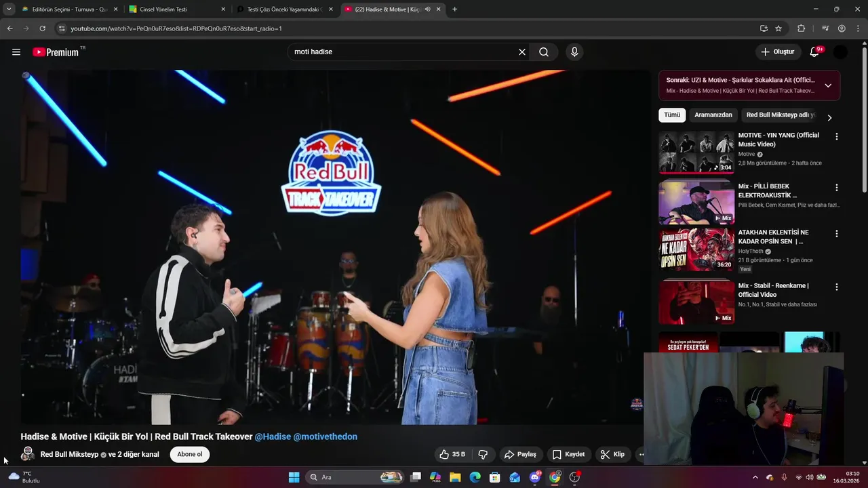Open MOTIVE - YIN YANG video thumbnail
This screenshot has height=488, width=868.
[x=696, y=152]
